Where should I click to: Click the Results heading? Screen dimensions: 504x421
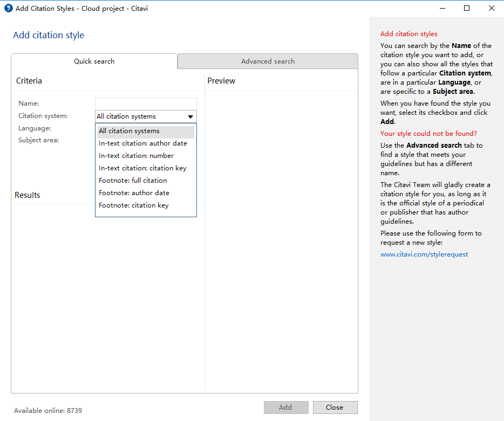[x=28, y=195]
